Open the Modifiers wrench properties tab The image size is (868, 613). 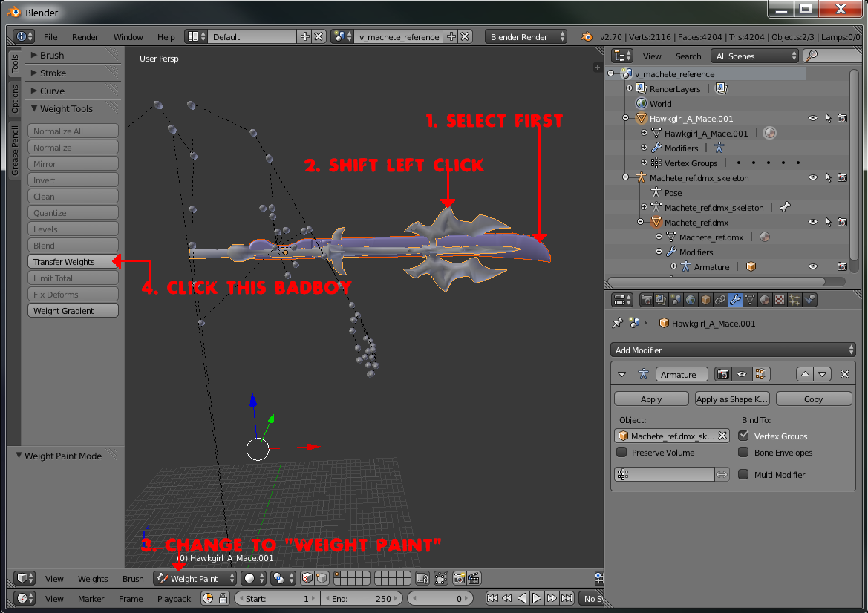735,300
